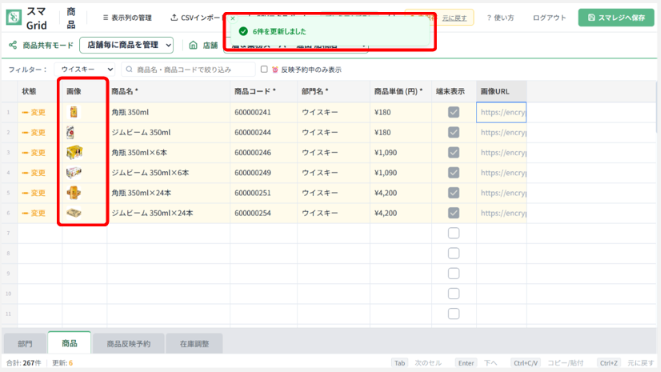Select price cell ¥4,200 of 角瓶 350ml×24本

click(x=401, y=193)
